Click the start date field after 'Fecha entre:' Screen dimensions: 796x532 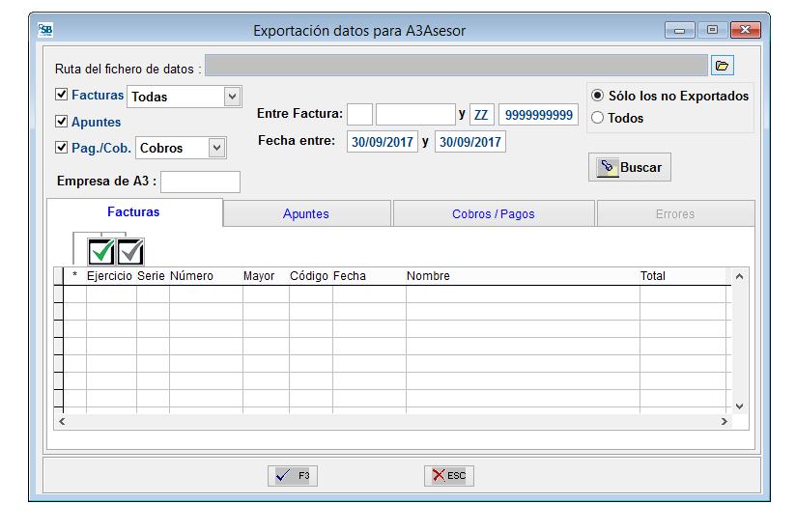point(383,142)
